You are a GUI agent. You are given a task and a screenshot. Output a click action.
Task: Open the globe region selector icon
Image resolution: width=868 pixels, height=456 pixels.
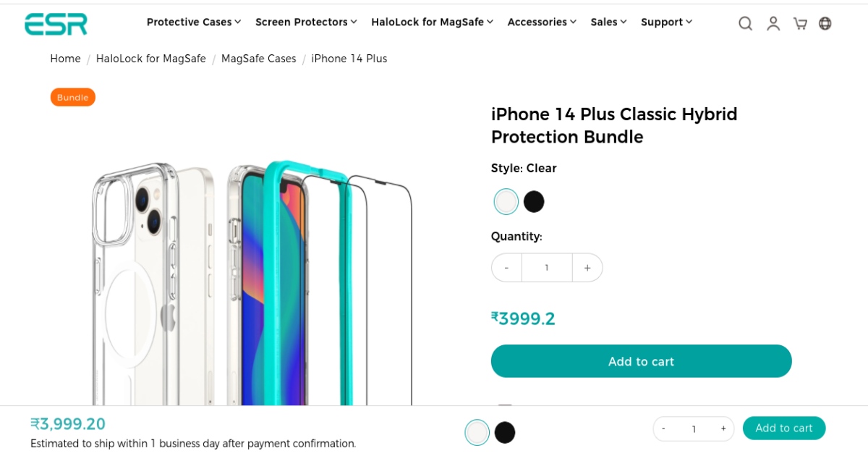coord(825,23)
